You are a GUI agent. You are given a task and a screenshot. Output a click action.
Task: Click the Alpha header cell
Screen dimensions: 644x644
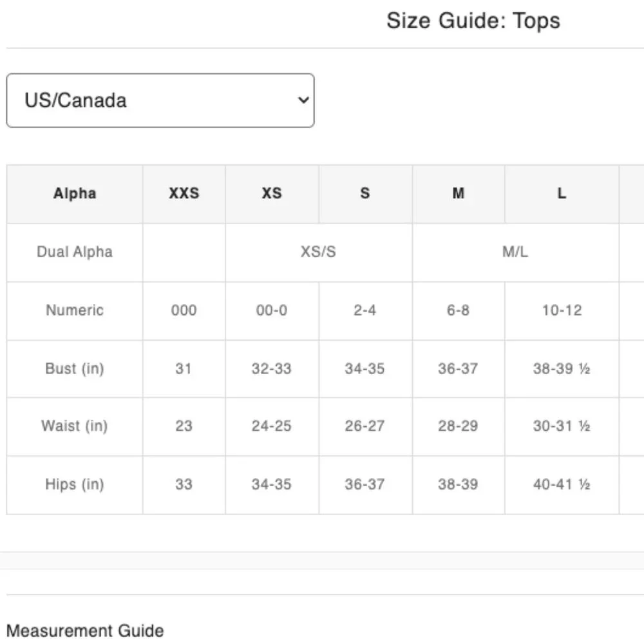coord(75,193)
